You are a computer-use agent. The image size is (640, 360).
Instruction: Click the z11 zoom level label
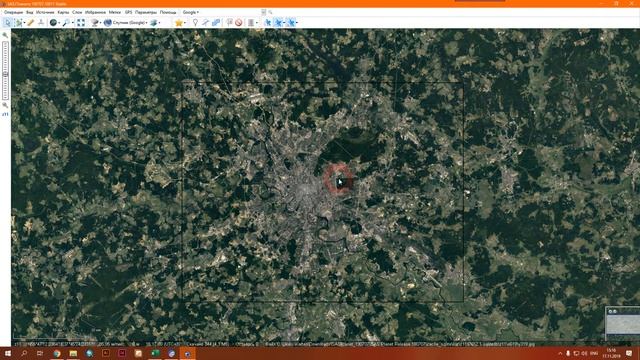click(x=5, y=114)
